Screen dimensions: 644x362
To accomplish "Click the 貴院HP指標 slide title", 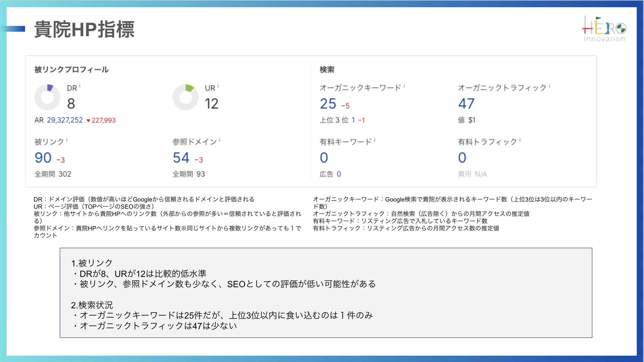I will [x=84, y=29].
